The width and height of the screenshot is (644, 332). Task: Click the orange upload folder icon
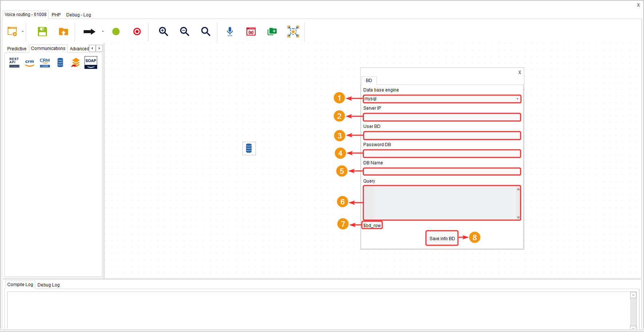(x=63, y=31)
